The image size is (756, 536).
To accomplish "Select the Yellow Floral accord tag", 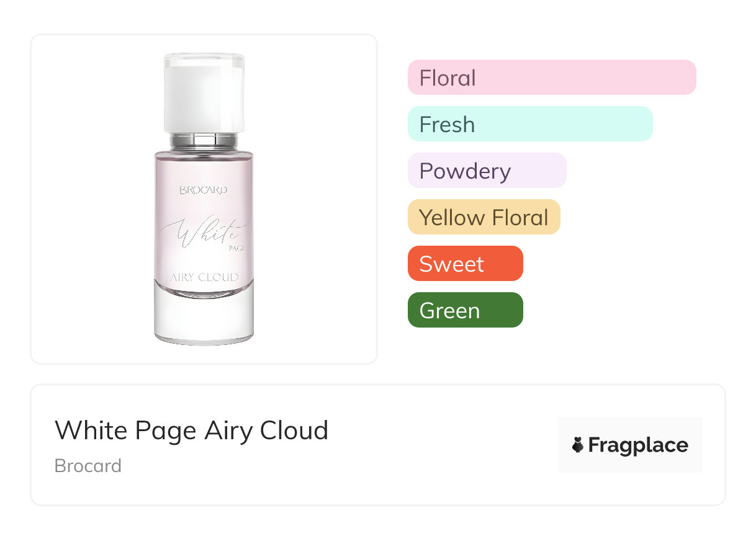I will 484,217.
